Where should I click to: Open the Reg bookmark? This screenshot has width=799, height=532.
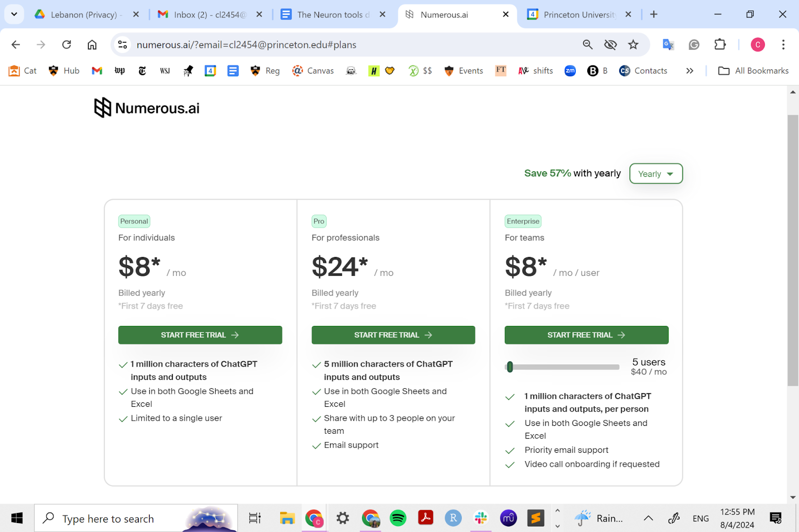tap(265, 71)
